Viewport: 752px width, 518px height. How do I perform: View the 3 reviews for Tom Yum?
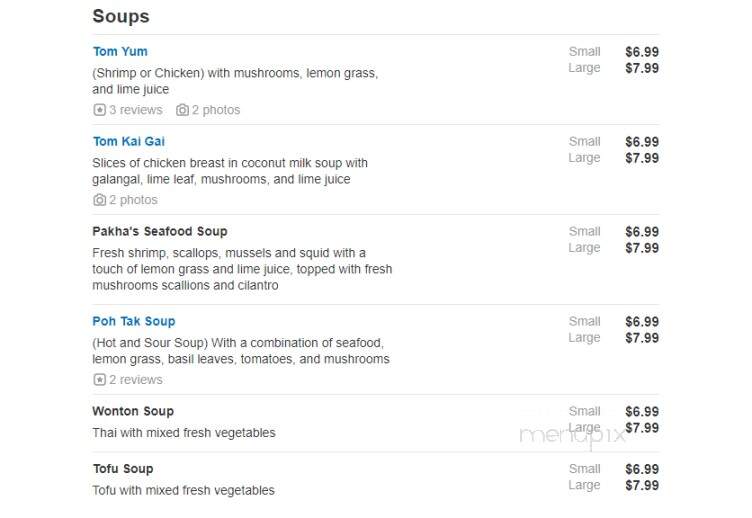pos(136,110)
